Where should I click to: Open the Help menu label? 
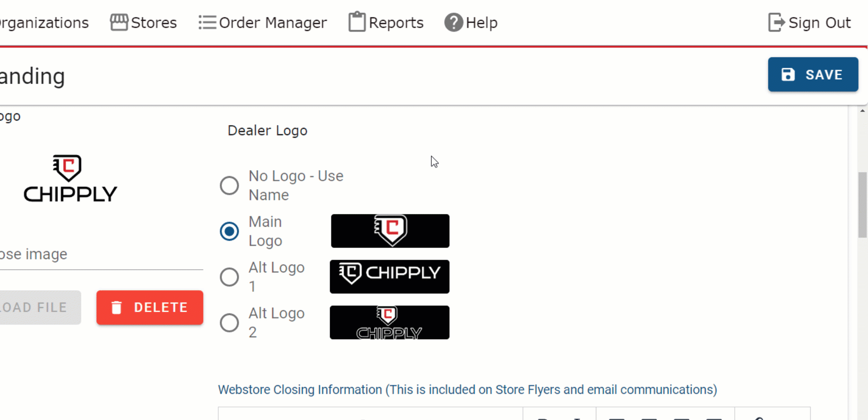pos(481,23)
